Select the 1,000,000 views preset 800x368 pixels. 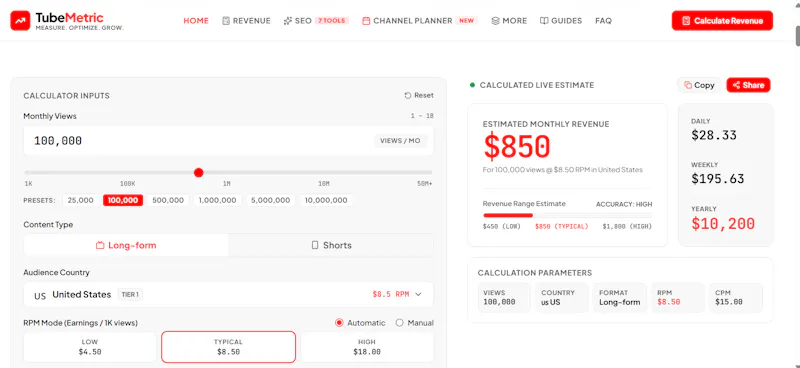[217, 201]
